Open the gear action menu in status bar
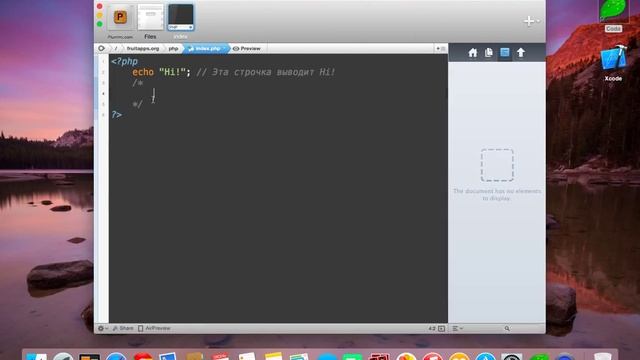This screenshot has height=360, width=640. pyautogui.click(x=102, y=328)
